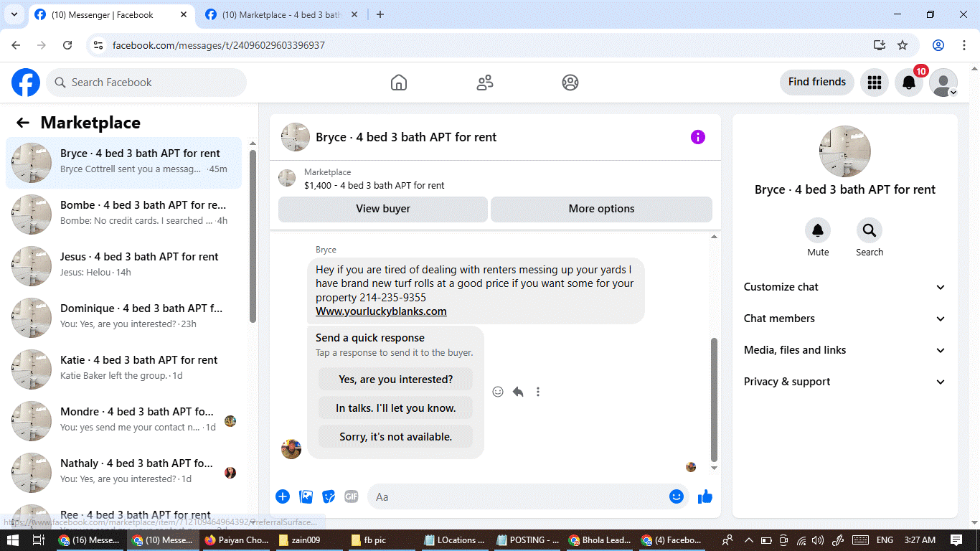Image resolution: width=980 pixels, height=551 pixels.
Task: Open the Mondre conversation
Action: coord(124,421)
